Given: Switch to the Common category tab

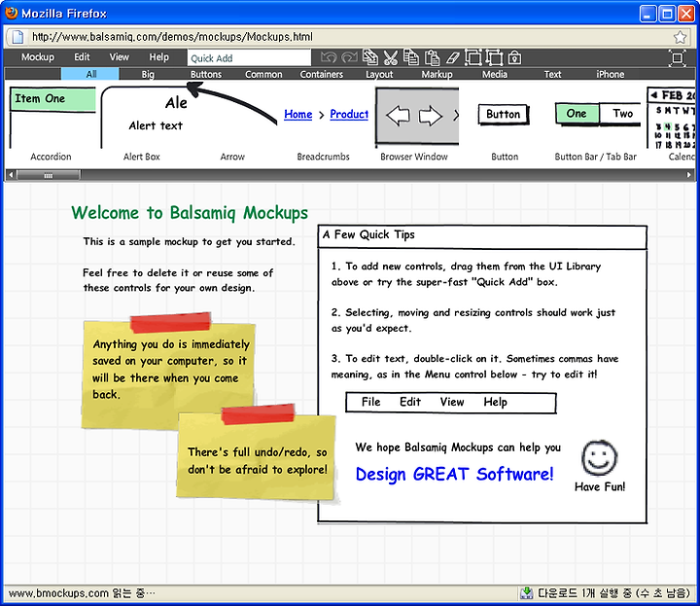Looking at the screenshot, I should tap(263, 74).
